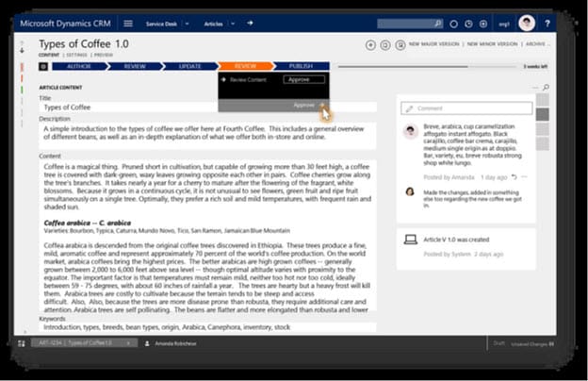
Task: Click the middle circled icon left of New Major Version
Action: tap(385, 45)
